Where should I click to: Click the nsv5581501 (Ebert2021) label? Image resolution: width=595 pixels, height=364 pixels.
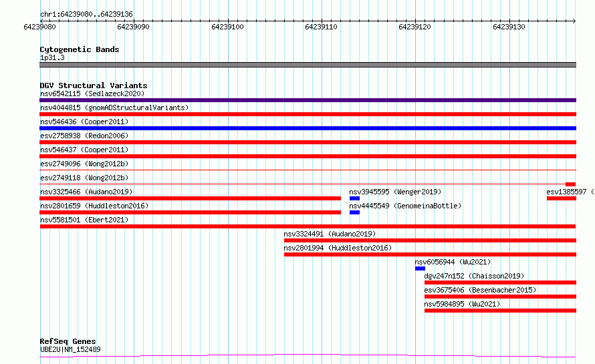[84, 220]
